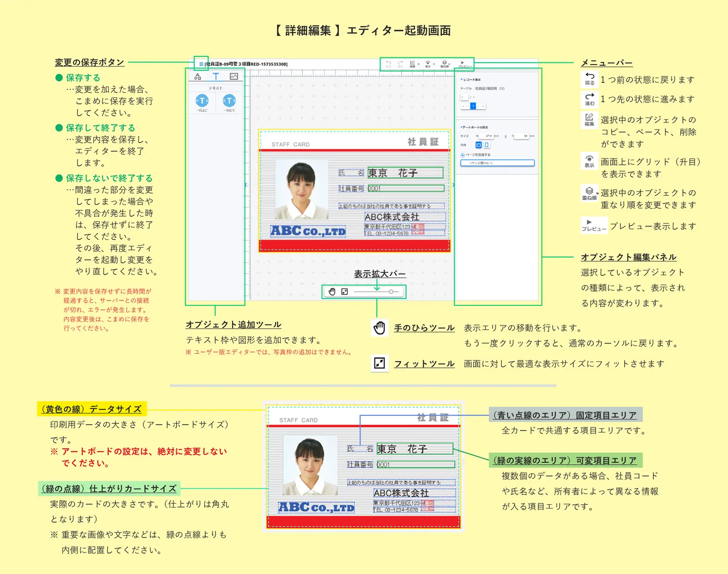728x574 pixels.
Task: Toggle the aspect ratio link between W and H
Action: [x=506, y=137]
